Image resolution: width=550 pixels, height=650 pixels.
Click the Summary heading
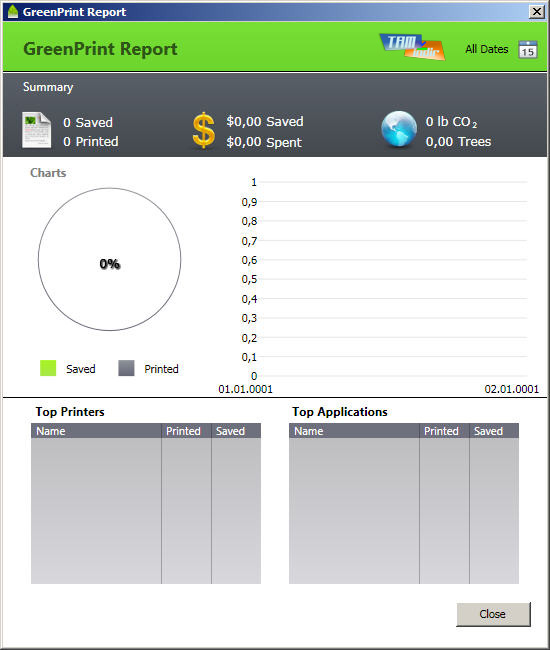tap(48, 87)
